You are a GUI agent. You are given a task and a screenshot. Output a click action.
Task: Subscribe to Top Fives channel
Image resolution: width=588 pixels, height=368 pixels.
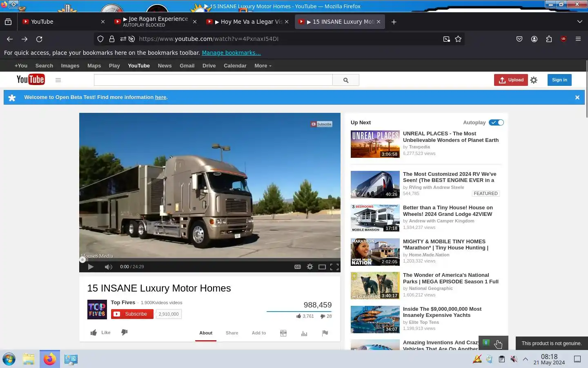point(132,314)
